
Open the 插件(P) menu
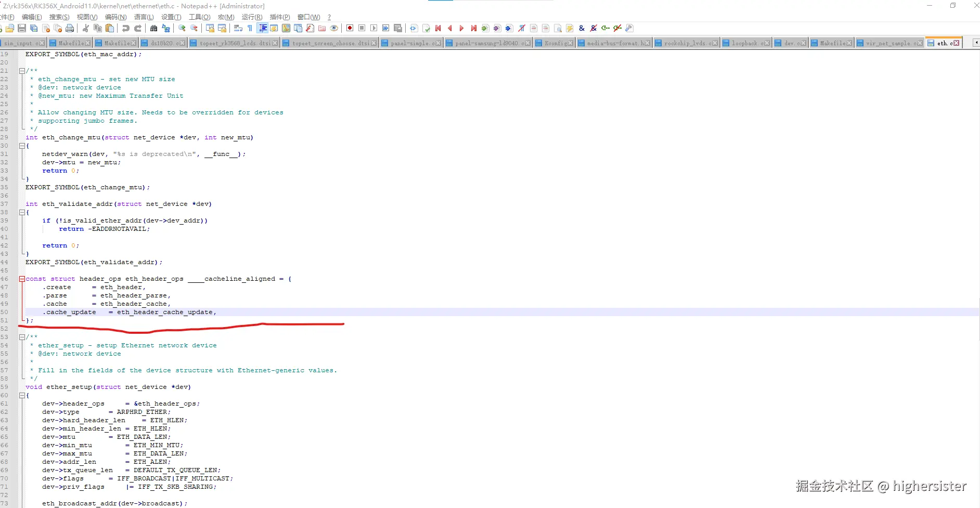tap(280, 17)
